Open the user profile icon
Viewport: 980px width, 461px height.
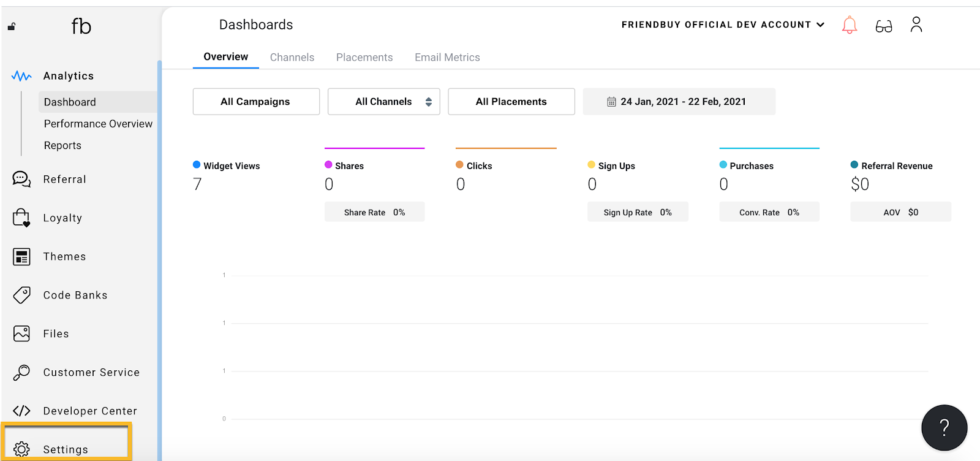[916, 25]
